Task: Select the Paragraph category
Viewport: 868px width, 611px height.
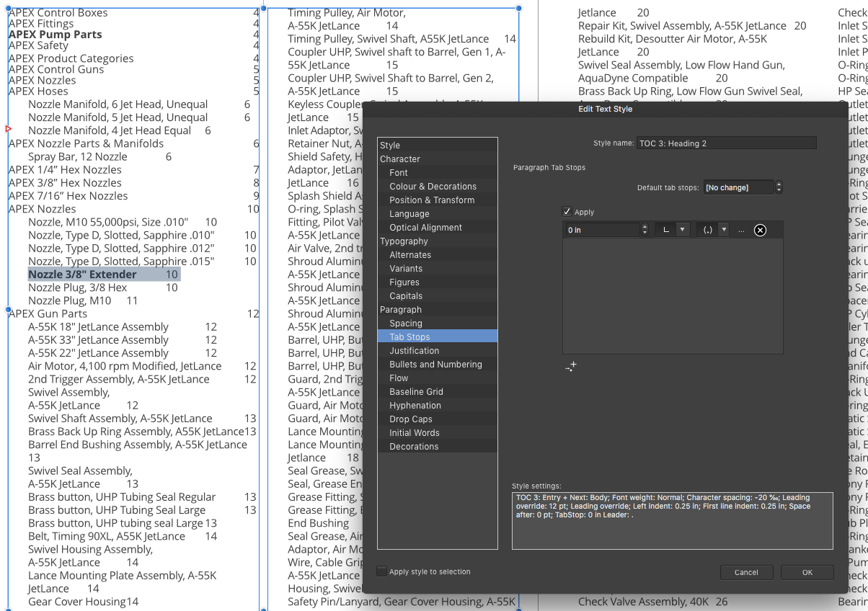Action: [x=438, y=310]
